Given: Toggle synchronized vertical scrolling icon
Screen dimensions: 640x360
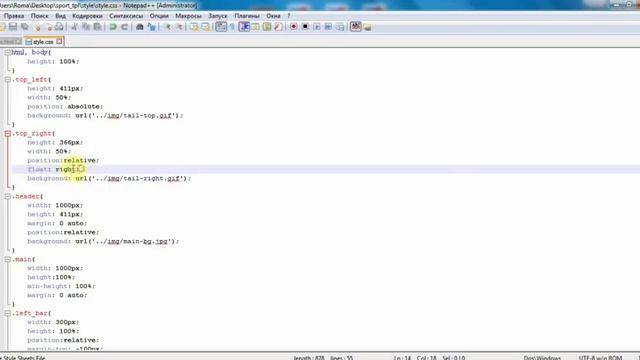Looking at the screenshot, I should coord(194,27).
